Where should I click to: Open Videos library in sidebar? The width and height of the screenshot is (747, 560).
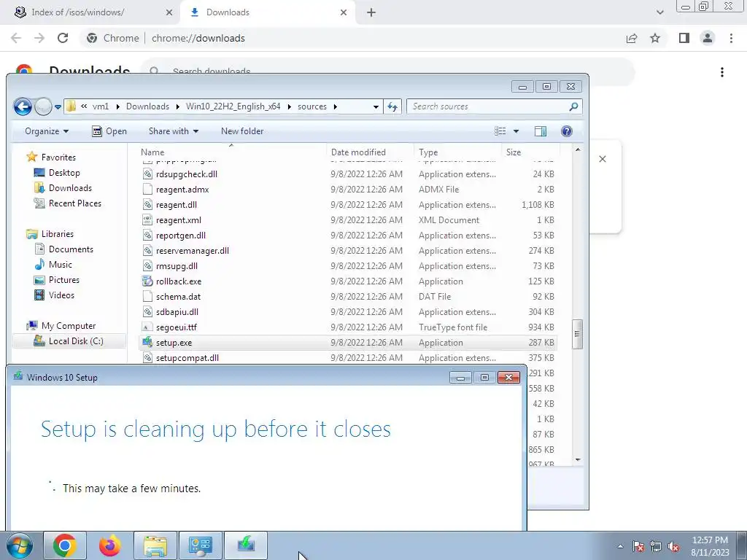click(54, 295)
